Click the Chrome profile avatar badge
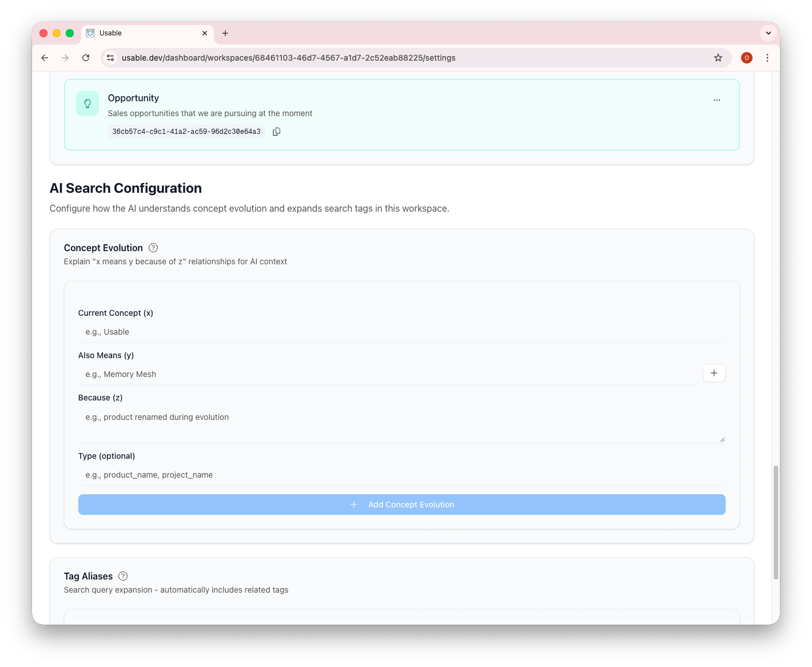Screen dimensions: 812x667 [747, 58]
